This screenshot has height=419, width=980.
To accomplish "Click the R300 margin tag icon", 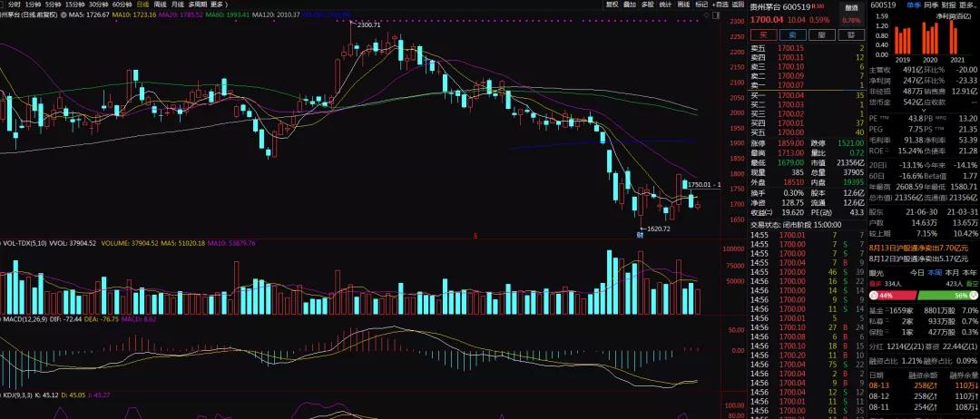I will click(819, 6).
